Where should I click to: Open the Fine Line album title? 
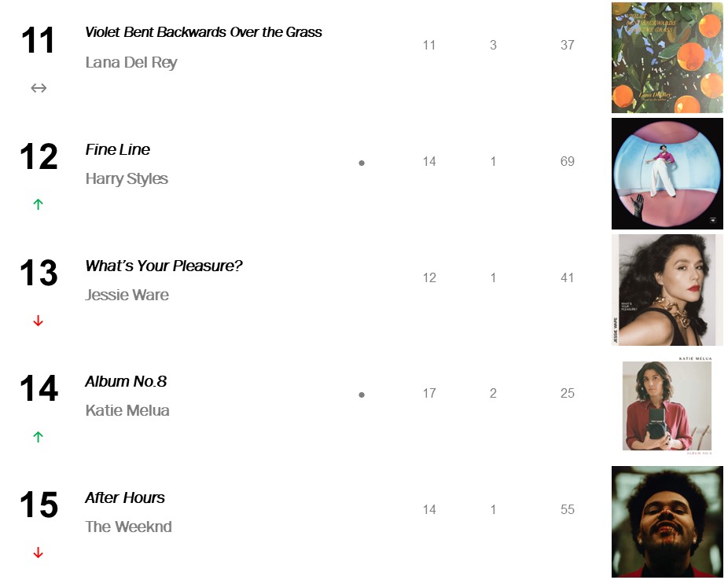pyautogui.click(x=118, y=149)
